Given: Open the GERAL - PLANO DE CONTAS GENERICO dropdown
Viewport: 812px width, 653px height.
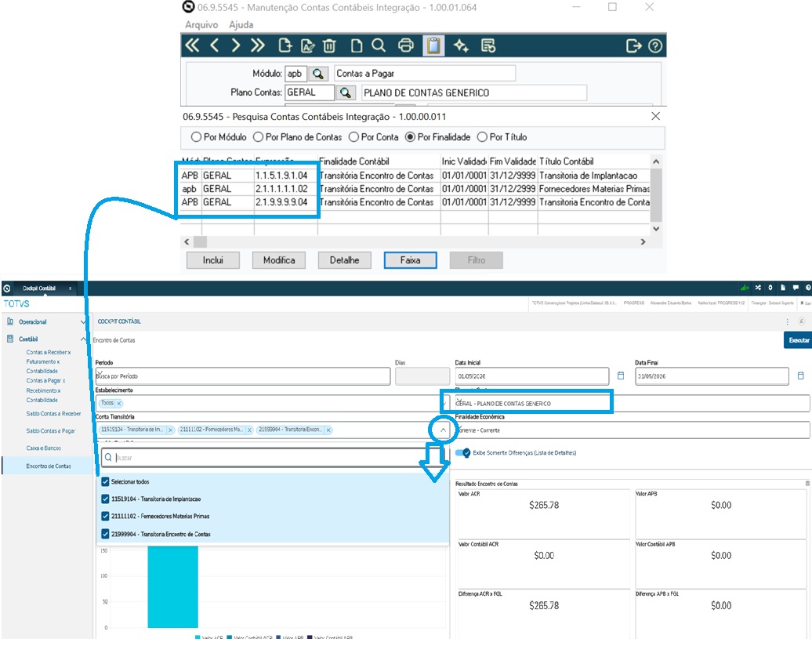Looking at the screenshot, I should pyautogui.click(x=633, y=403).
